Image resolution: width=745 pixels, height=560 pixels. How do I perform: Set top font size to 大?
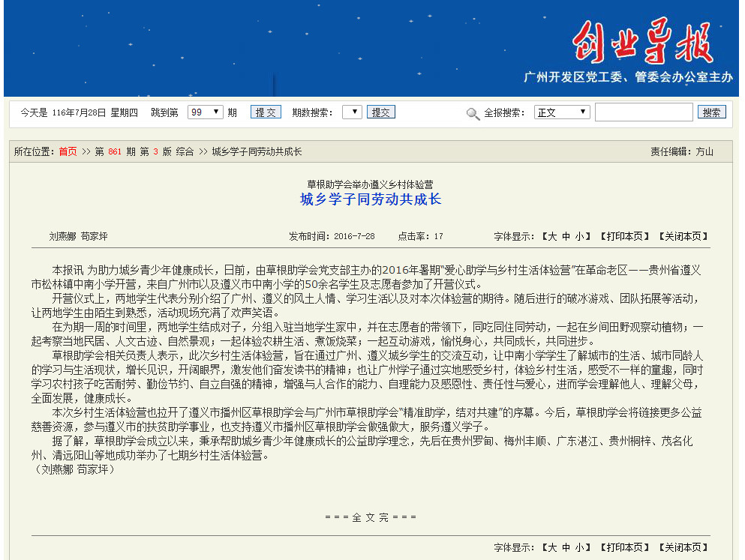tap(552, 236)
